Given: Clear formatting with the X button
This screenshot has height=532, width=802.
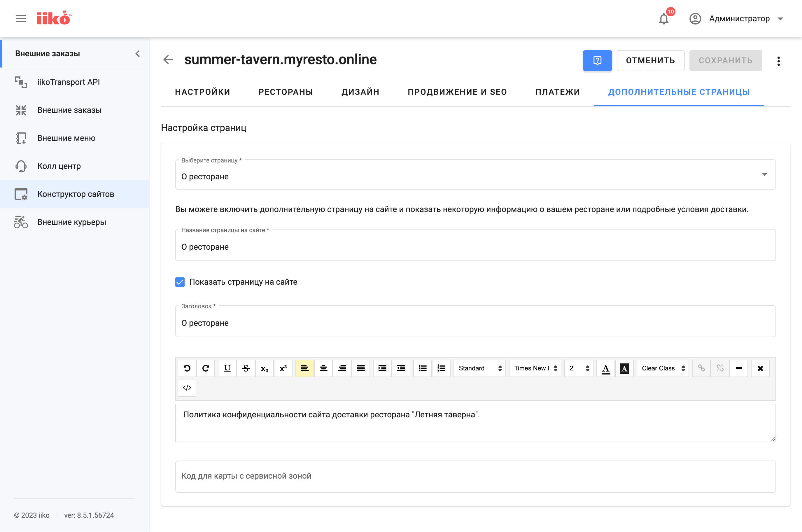Looking at the screenshot, I should (760, 368).
